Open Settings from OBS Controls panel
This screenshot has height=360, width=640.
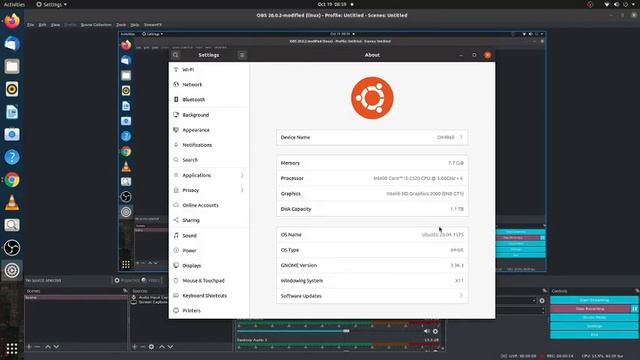pyautogui.click(x=594, y=326)
